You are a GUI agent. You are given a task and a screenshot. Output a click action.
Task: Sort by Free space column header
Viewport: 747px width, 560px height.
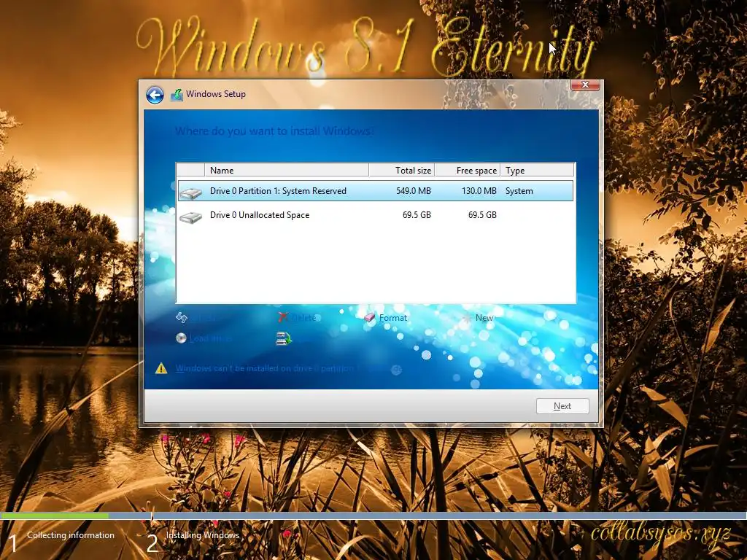coord(468,170)
